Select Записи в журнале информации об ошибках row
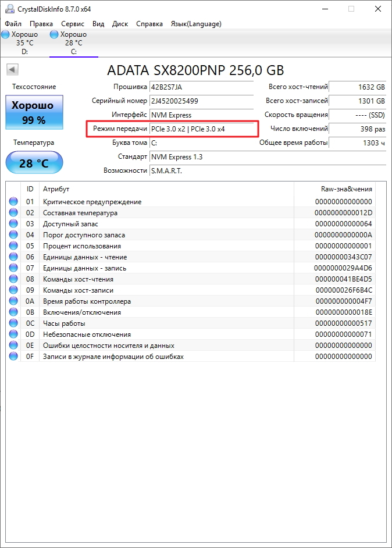This screenshot has height=548, width=392. pos(191,357)
